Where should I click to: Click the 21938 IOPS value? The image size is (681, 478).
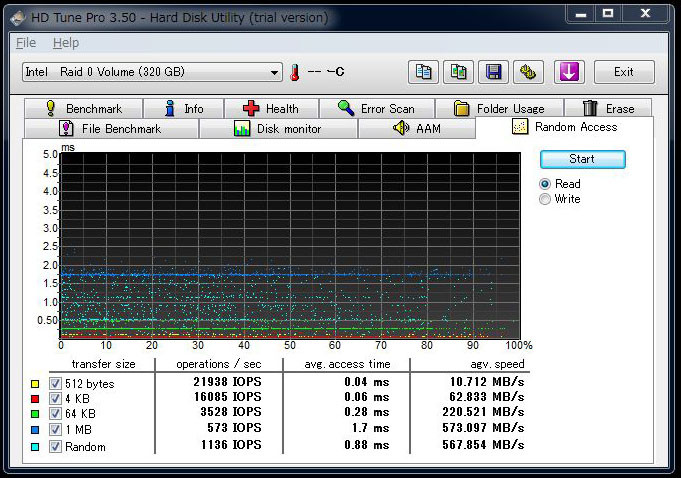coord(228,382)
